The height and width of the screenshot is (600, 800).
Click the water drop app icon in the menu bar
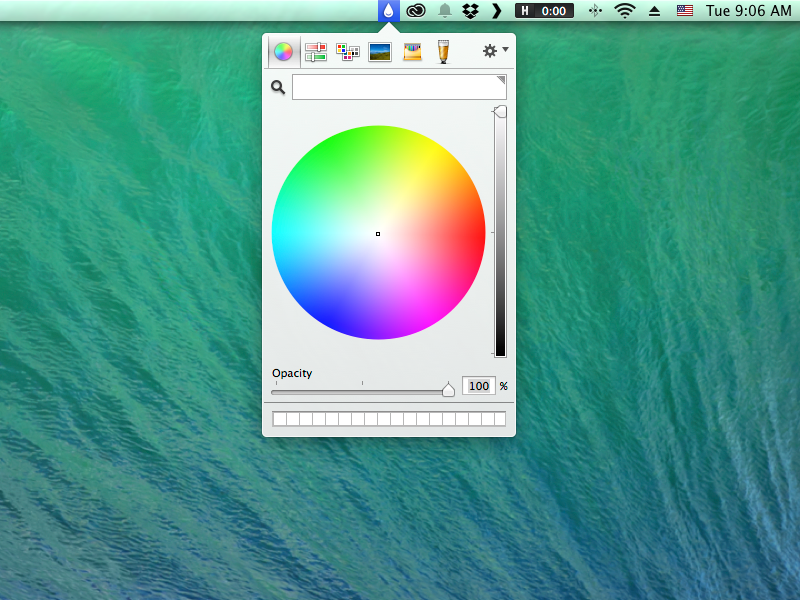(x=387, y=11)
